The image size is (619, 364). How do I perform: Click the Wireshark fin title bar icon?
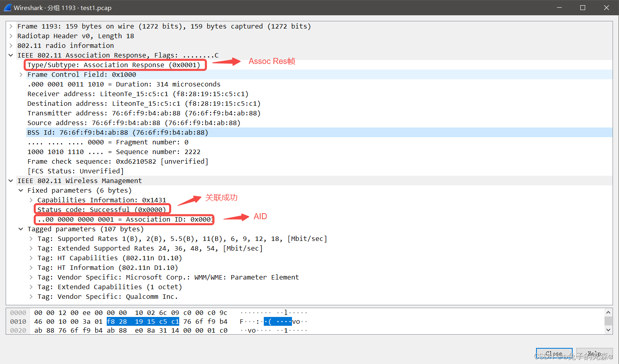click(8, 8)
